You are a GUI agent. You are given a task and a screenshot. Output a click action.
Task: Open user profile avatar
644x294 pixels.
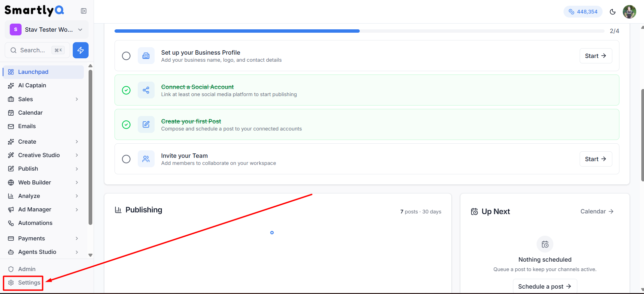[x=630, y=12]
